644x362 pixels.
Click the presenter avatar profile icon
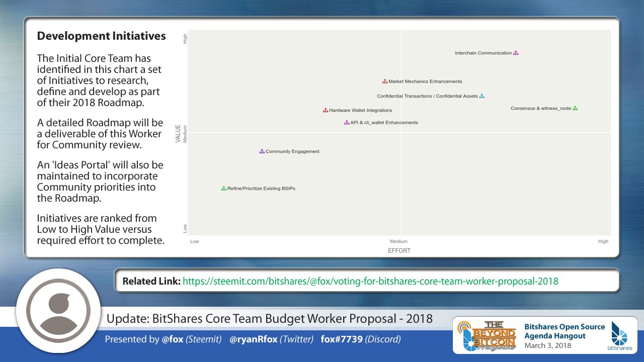(58, 311)
